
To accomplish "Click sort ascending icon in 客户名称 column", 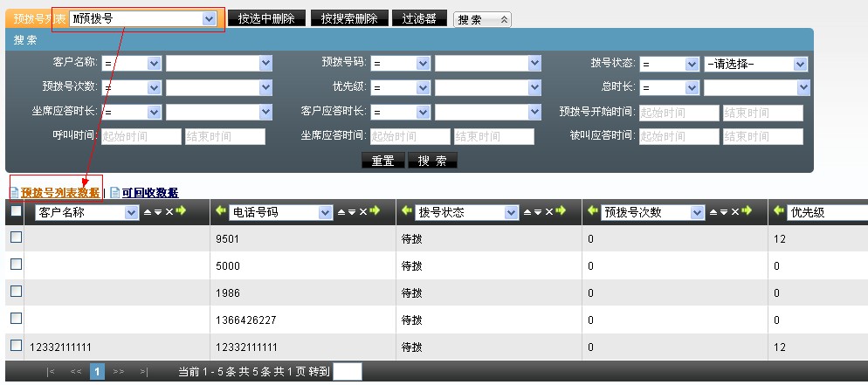I will click(x=147, y=212).
